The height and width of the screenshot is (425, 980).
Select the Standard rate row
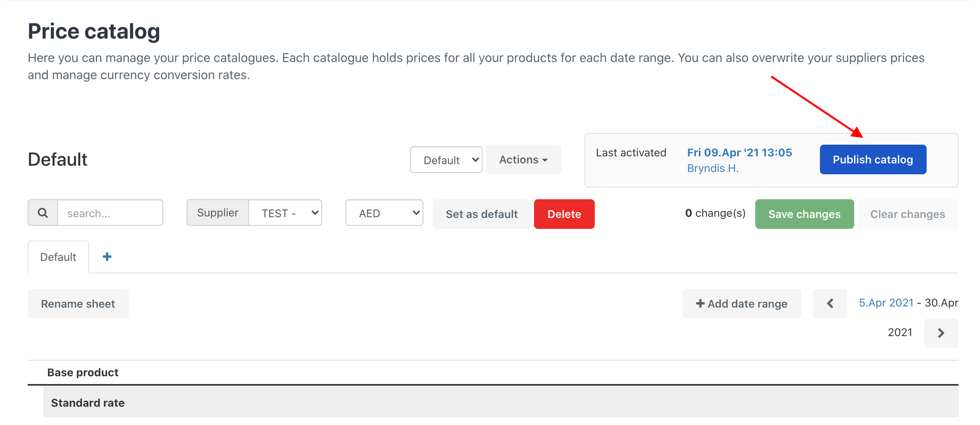(501, 402)
